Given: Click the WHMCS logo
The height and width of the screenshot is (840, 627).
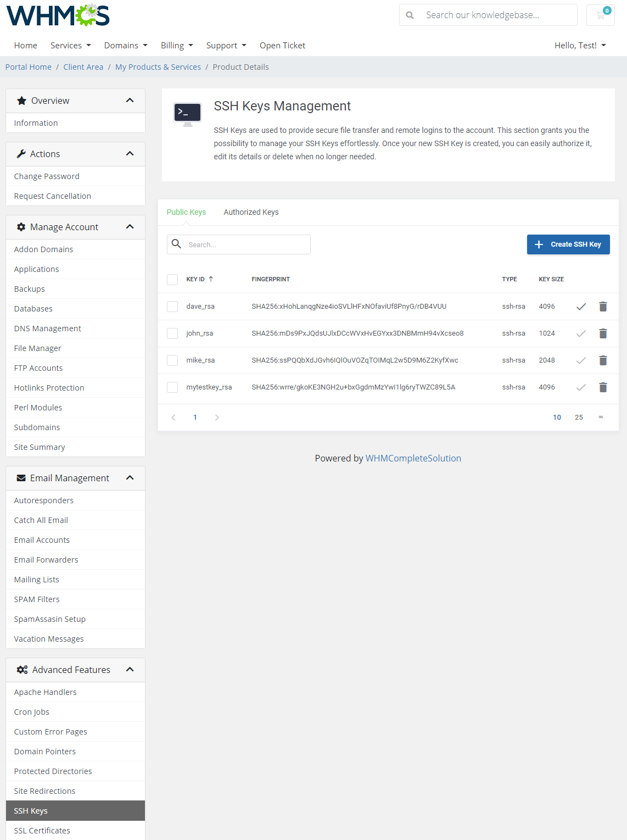Looking at the screenshot, I should tap(57, 15).
